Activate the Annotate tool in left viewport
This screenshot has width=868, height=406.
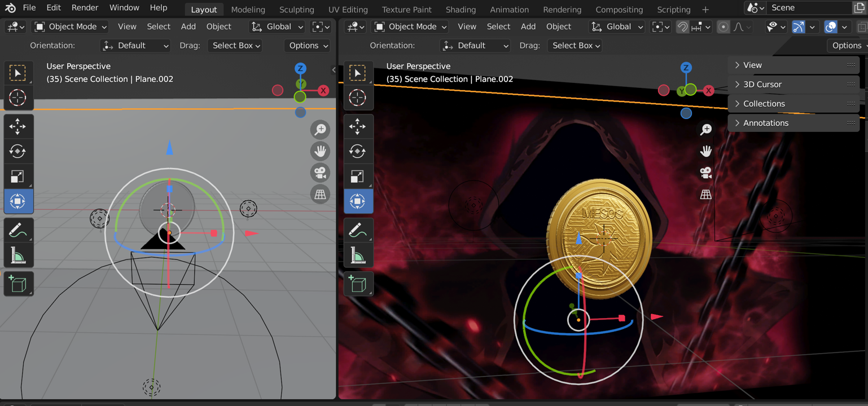point(17,231)
